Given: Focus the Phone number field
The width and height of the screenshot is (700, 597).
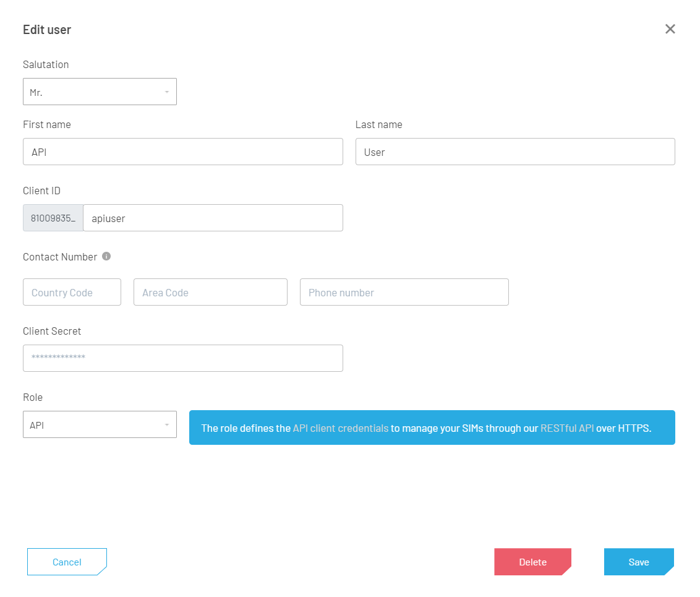Looking at the screenshot, I should pos(404,292).
